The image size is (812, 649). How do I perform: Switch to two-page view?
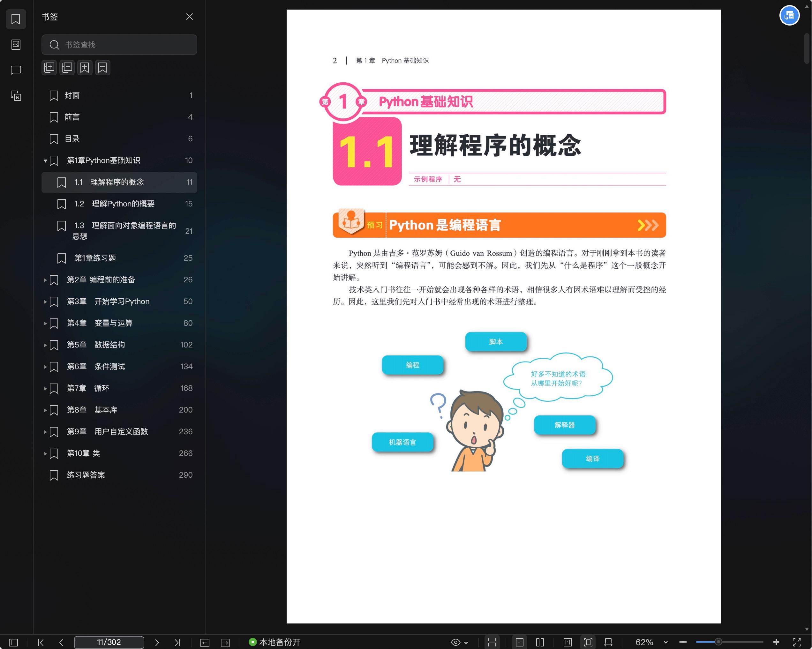coord(540,642)
